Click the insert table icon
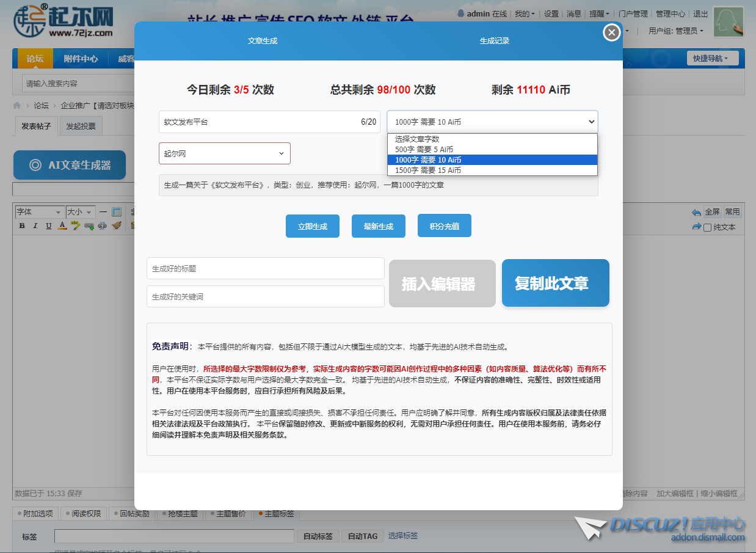756x553 pixels. (117, 212)
